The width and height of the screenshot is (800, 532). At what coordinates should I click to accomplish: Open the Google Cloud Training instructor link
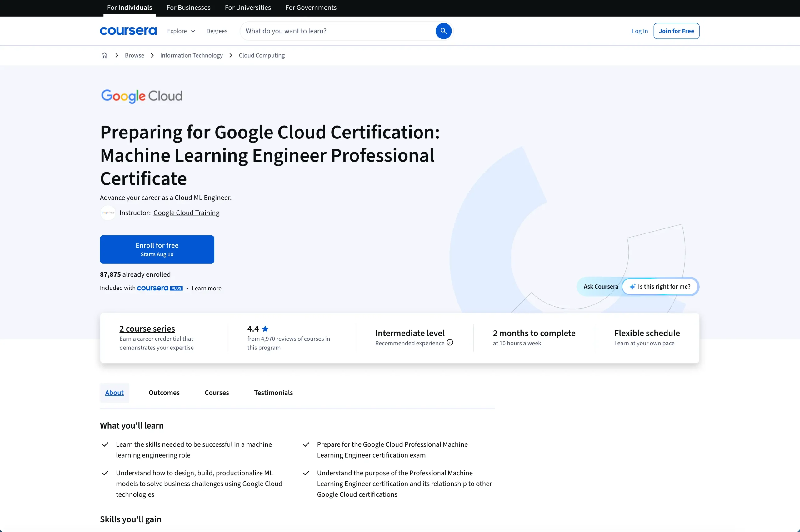tap(186, 213)
